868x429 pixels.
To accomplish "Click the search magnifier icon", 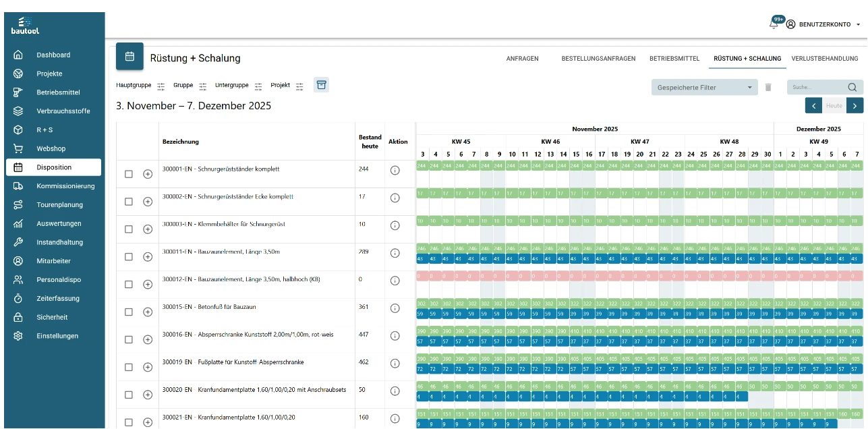I will (852, 87).
